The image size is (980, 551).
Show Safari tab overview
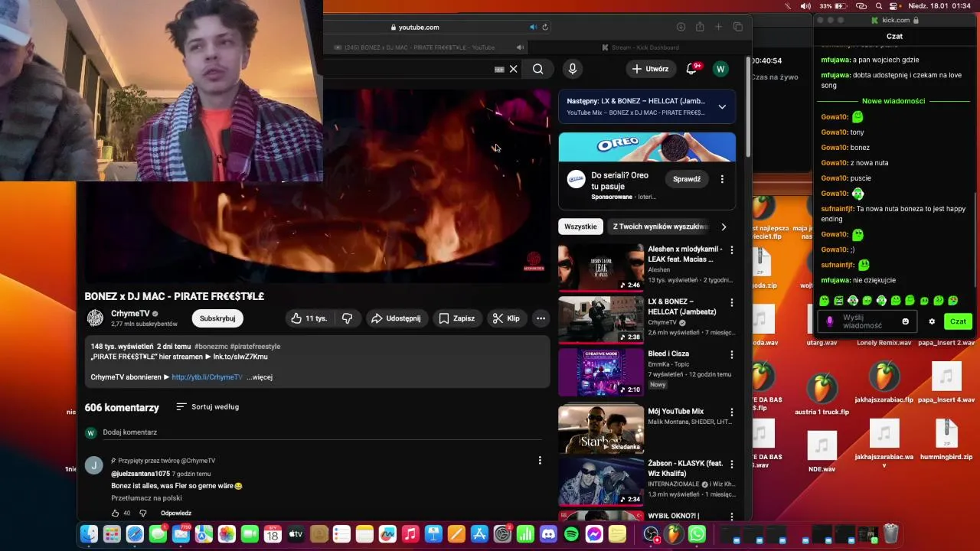point(738,27)
